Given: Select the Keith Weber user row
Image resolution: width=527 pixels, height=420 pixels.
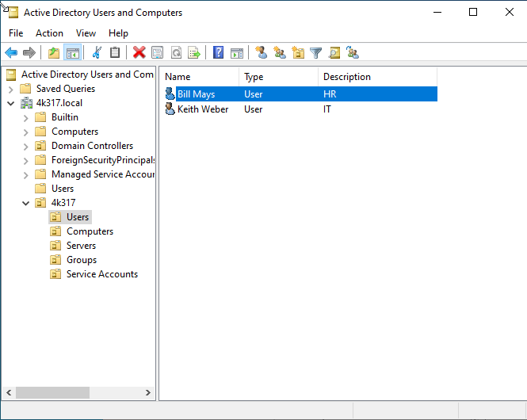Looking at the screenshot, I should tap(202, 109).
